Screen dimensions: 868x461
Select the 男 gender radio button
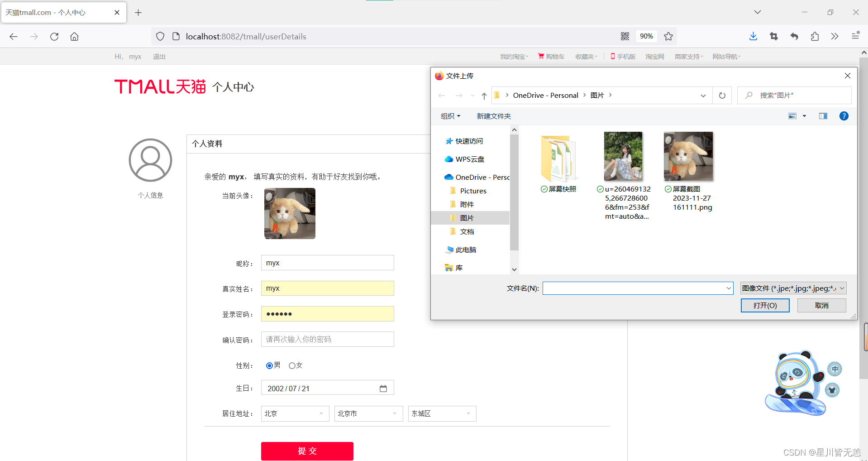tap(269, 365)
